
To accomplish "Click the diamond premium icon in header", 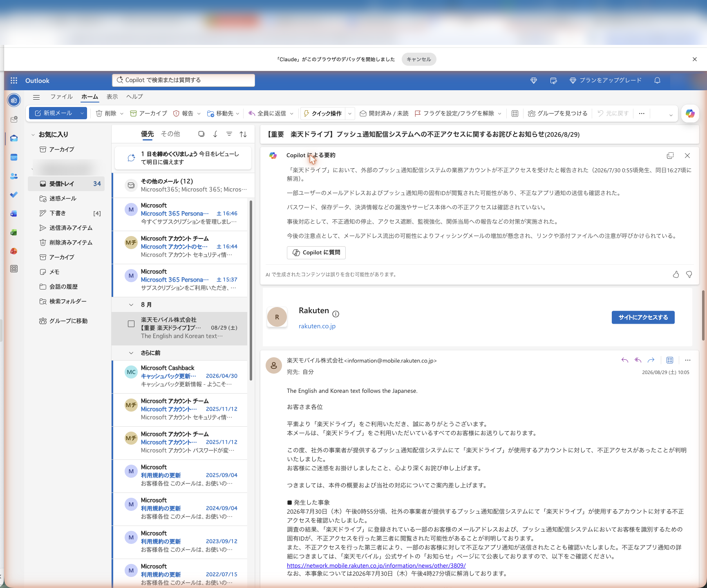I will [534, 80].
